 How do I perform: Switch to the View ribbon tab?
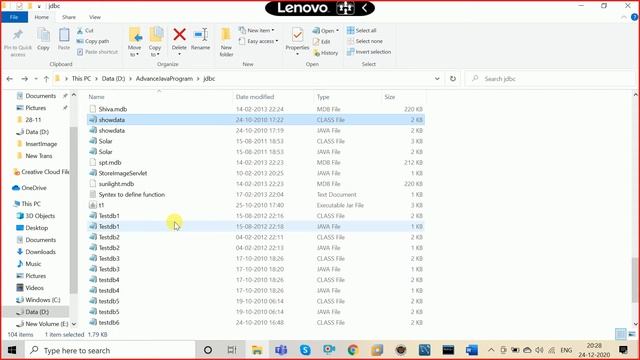point(95,17)
